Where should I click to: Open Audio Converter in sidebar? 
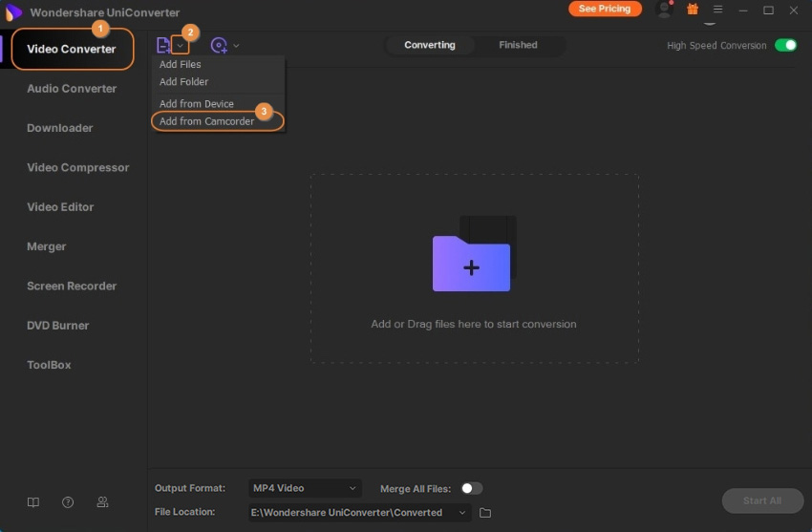point(72,89)
